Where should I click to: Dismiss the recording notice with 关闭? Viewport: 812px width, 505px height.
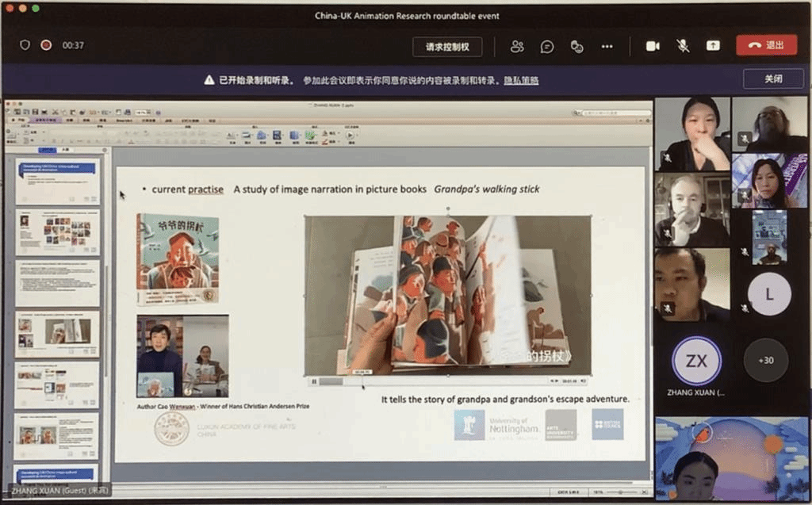(x=773, y=78)
